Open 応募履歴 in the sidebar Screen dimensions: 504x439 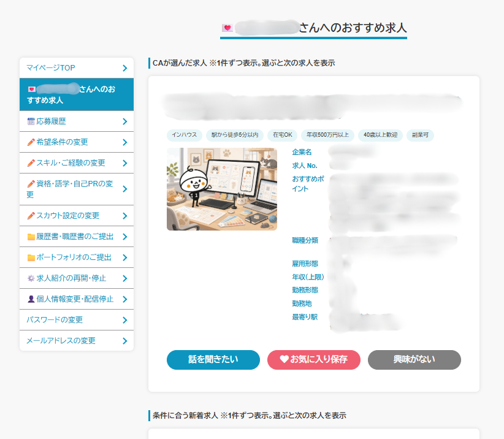[x=77, y=121]
